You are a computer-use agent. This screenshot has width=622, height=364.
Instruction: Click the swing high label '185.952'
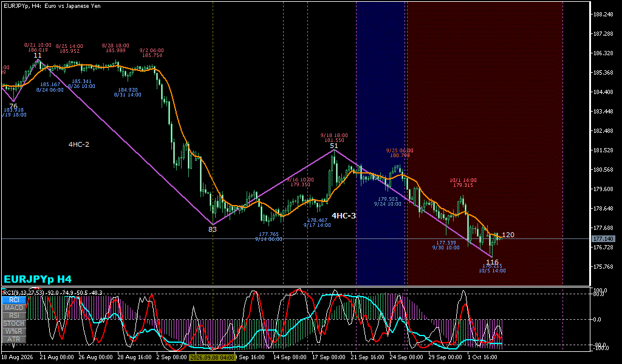coord(69,51)
